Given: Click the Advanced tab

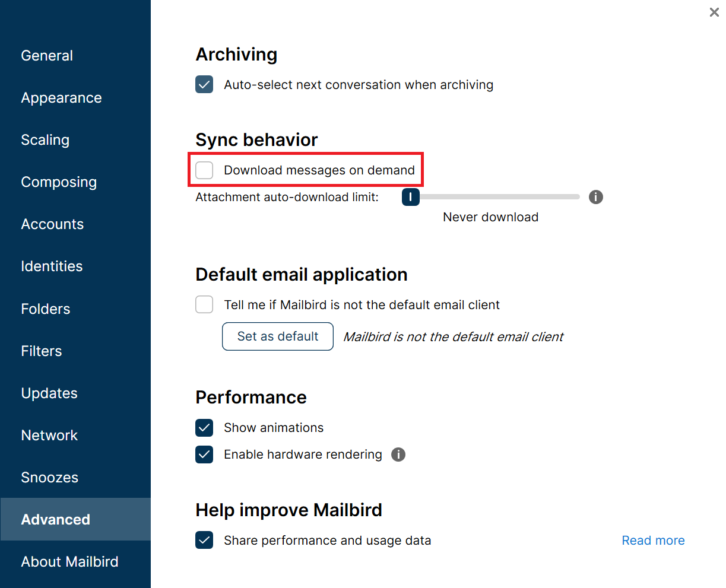Looking at the screenshot, I should coord(75,519).
